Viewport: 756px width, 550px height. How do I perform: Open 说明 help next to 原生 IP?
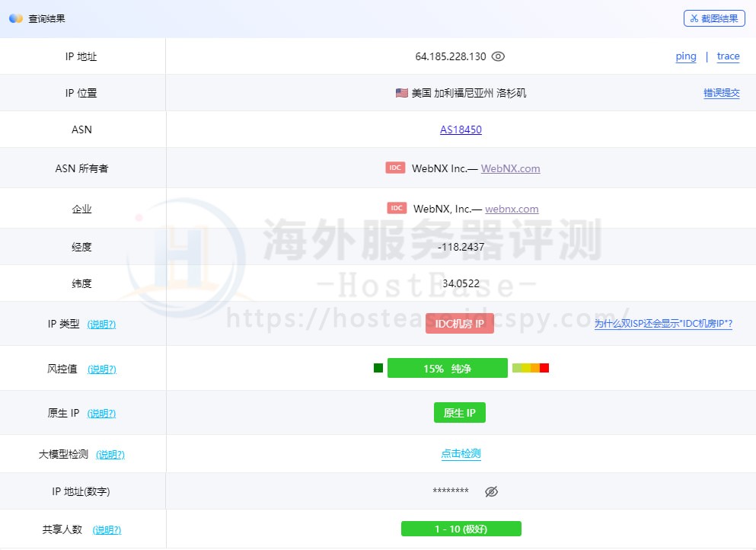click(101, 414)
